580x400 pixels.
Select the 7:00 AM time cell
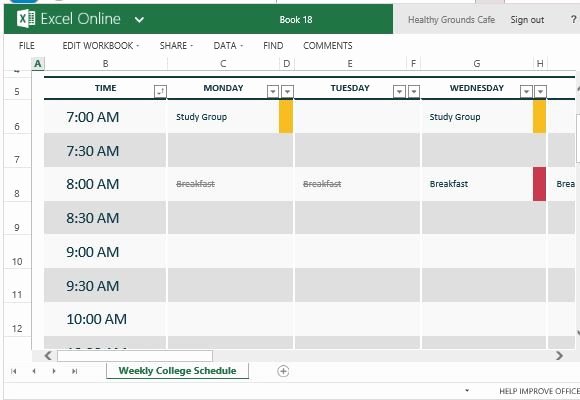(x=105, y=117)
